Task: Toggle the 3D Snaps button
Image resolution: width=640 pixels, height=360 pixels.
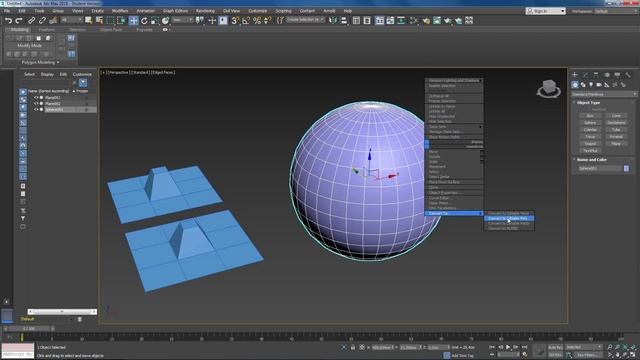Action: 235,20
